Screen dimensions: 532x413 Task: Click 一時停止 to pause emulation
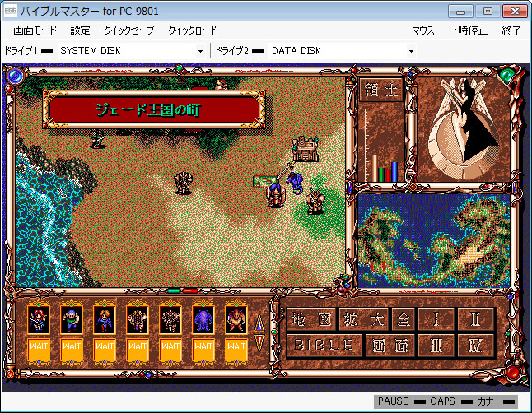pyautogui.click(x=468, y=30)
